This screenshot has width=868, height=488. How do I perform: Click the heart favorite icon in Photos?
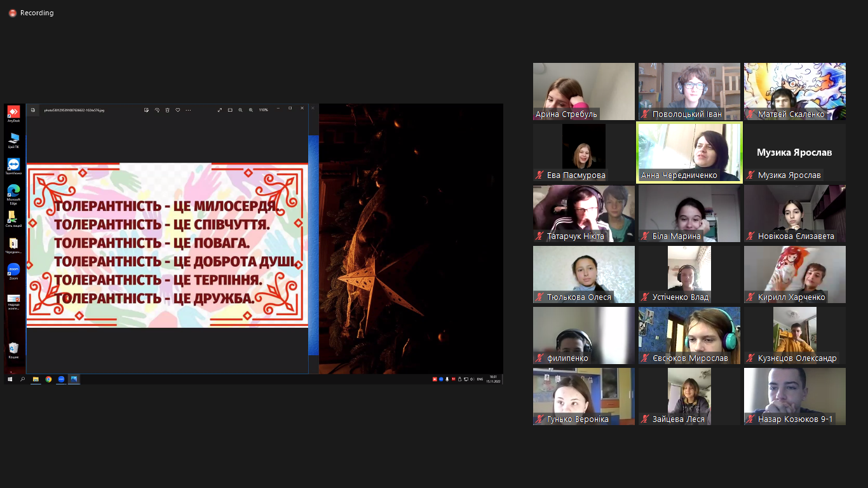[x=178, y=110]
